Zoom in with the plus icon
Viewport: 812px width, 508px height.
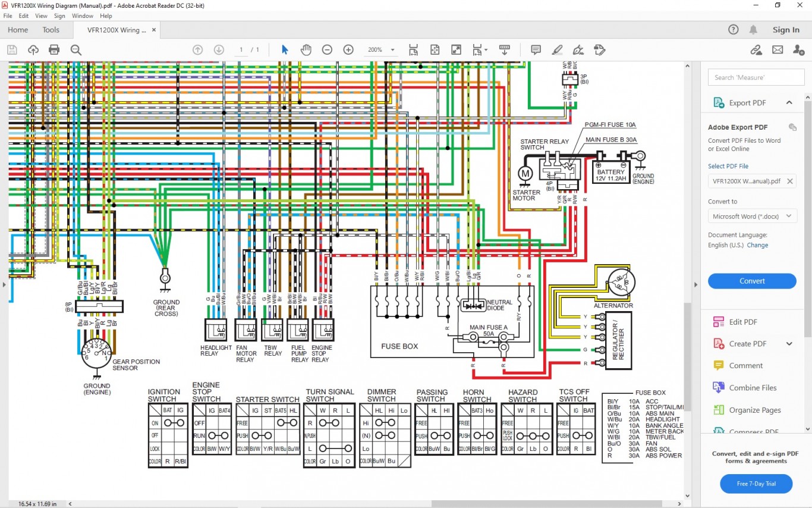[x=348, y=50]
